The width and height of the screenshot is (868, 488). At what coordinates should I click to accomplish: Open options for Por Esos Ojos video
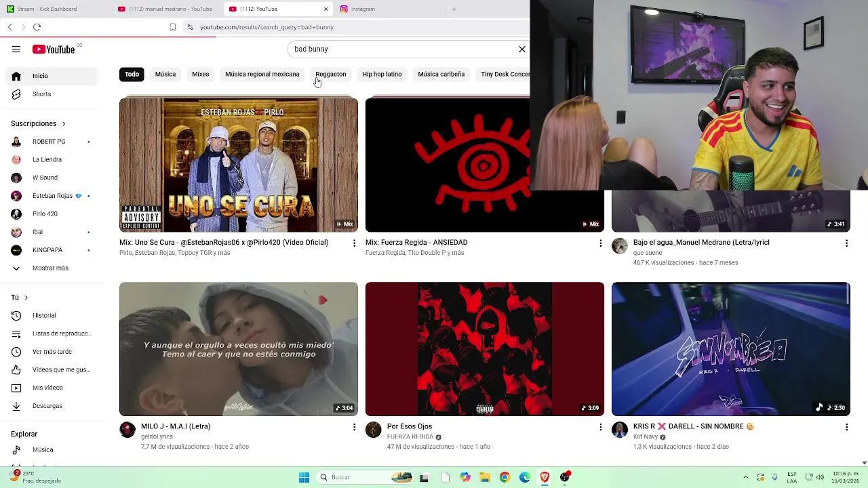[600, 427]
